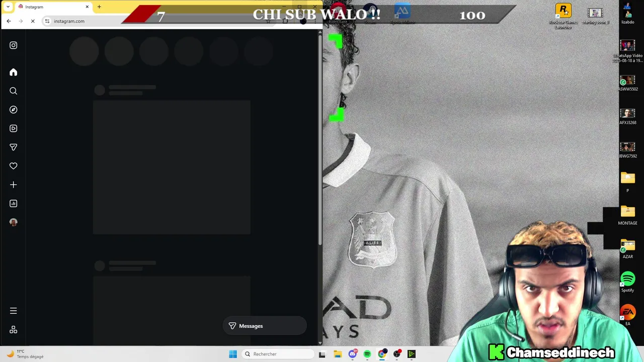Select the AZAR desktop folder

click(x=627, y=249)
